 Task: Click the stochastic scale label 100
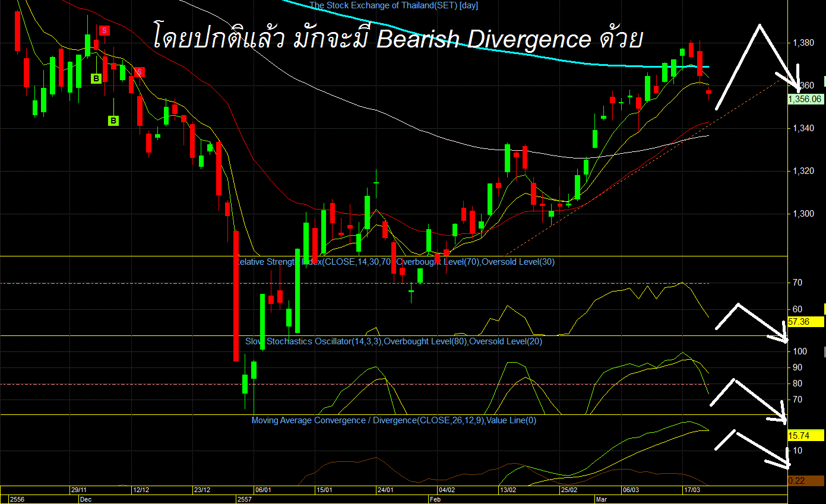coord(800,351)
